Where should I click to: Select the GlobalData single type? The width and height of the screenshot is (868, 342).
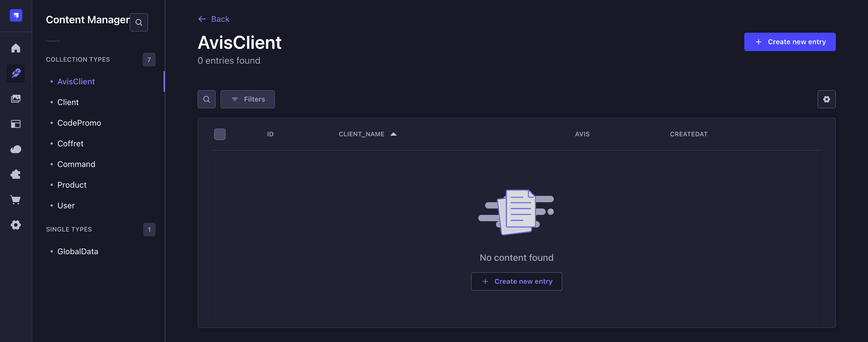pyautogui.click(x=77, y=251)
